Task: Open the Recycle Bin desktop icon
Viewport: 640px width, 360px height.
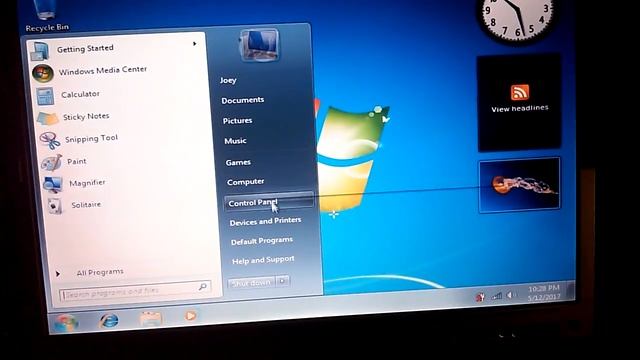Action: point(46,16)
